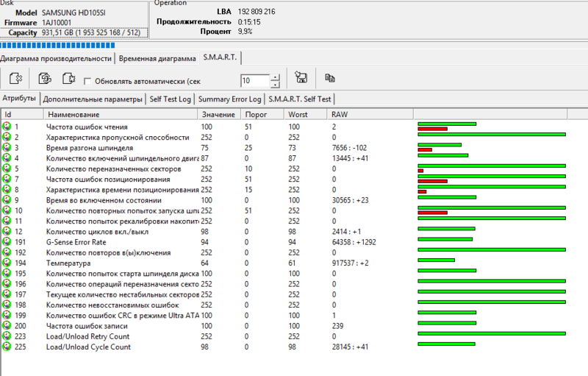Click the copy to clipboard icon
This screenshot has height=376, width=588.
pyautogui.click(x=330, y=78)
